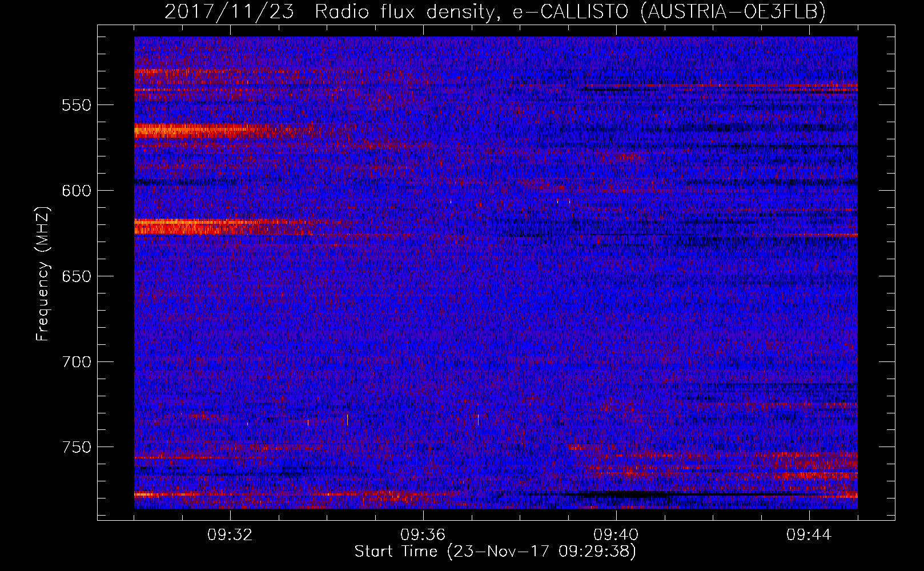Click the station label '(AUSTRIA-OE3FLB)'

tap(733, 11)
